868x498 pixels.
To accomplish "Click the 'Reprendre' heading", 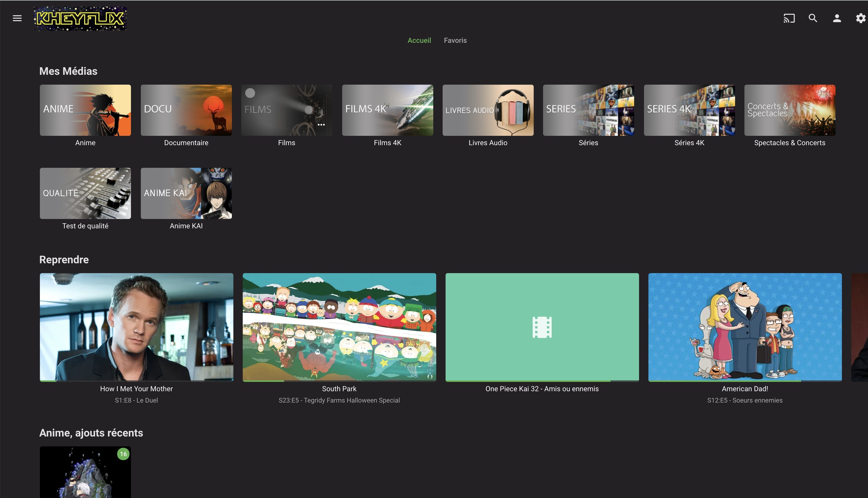I will [x=64, y=260].
